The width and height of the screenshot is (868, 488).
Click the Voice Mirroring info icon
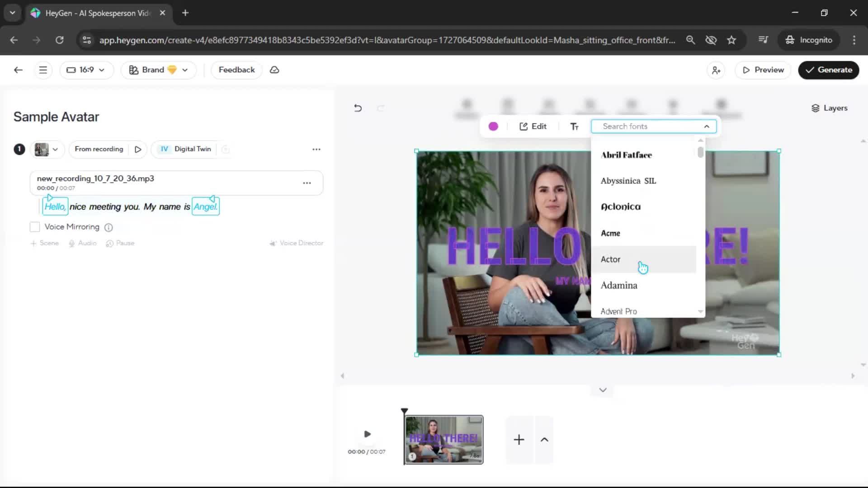(108, 227)
